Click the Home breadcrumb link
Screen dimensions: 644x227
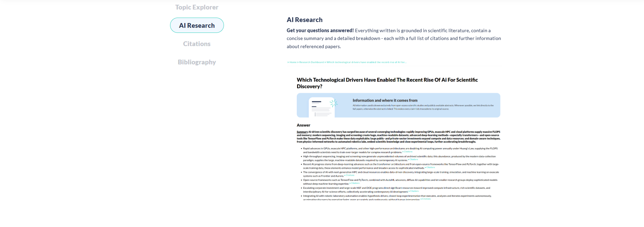pos(293,62)
